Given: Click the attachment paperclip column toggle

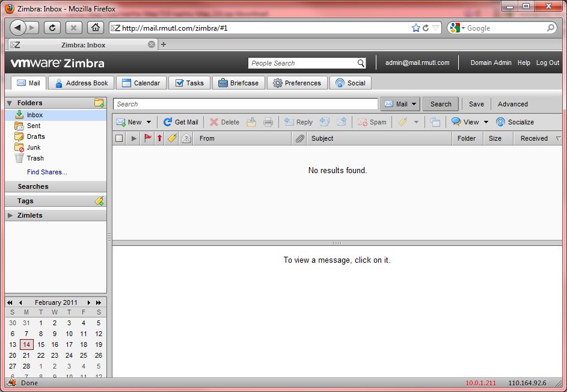Looking at the screenshot, I should pyautogui.click(x=299, y=138).
